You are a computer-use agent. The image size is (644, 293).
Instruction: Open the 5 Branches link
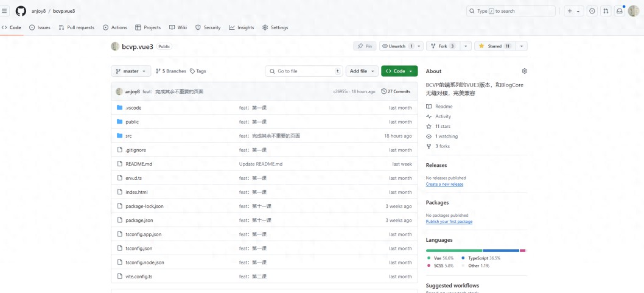[171, 71]
